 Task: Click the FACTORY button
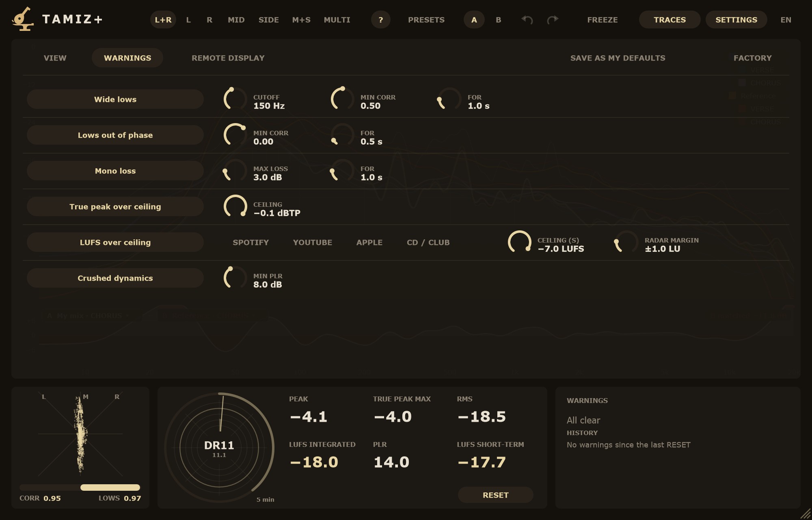tap(753, 58)
